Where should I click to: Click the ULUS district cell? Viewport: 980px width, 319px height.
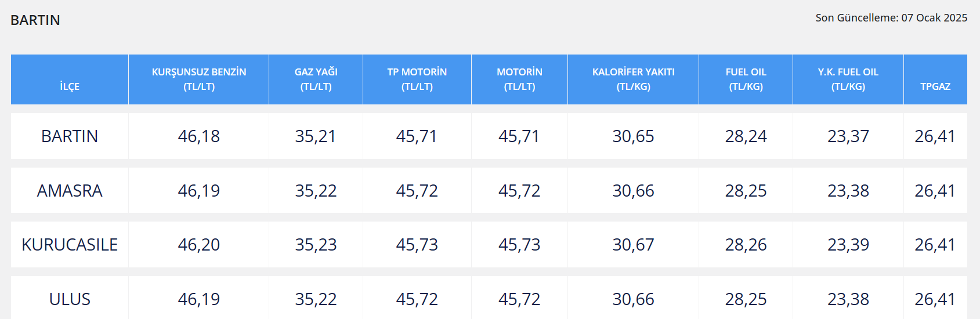pyautogui.click(x=70, y=299)
